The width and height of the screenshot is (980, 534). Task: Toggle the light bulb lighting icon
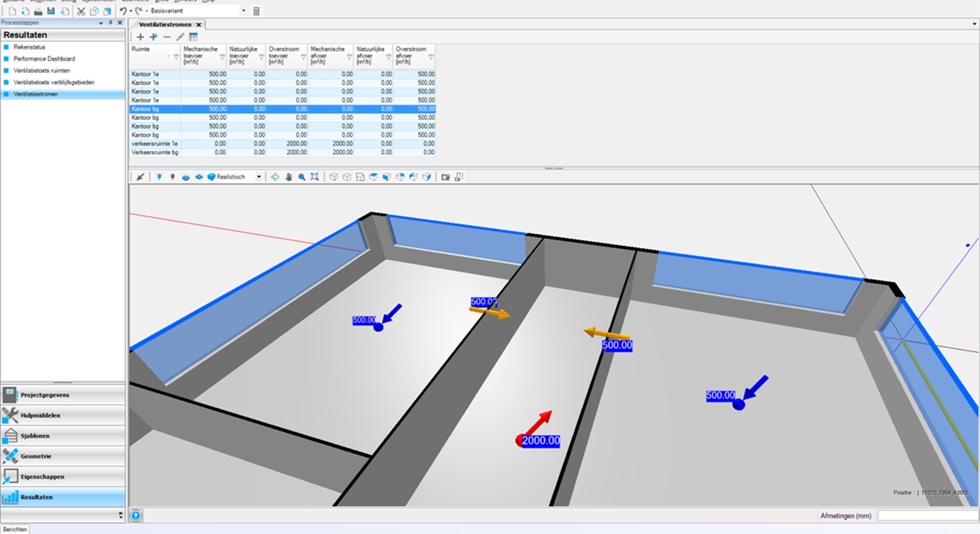coord(159,177)
